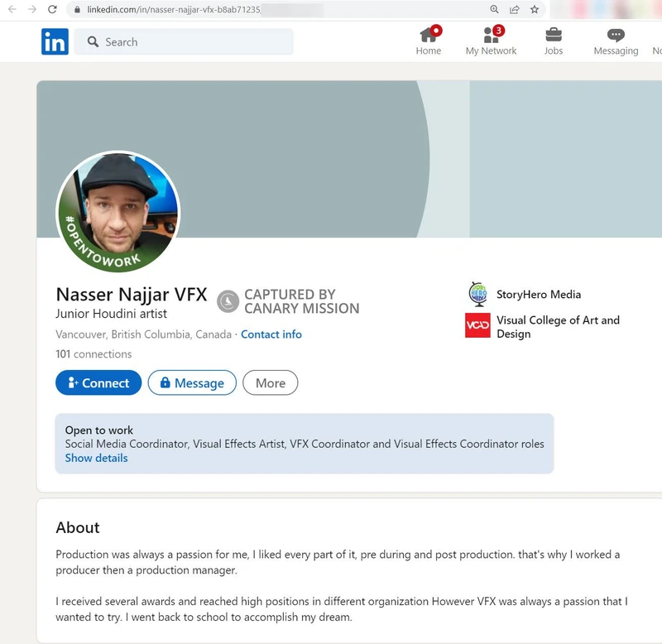Image resolution: width=662 pixels, height=644 pixels.
Task: Expand open-to-work details via Show details
Action: click(95, 458)
